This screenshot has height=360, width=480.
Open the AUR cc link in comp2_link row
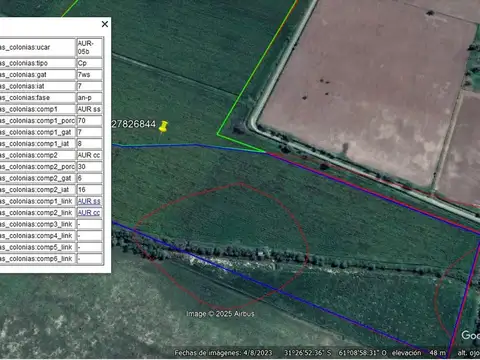(x=89, y=213)
